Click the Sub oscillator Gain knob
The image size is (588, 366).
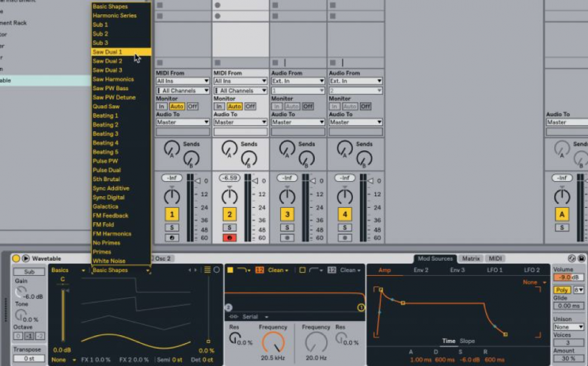point(21,292)
